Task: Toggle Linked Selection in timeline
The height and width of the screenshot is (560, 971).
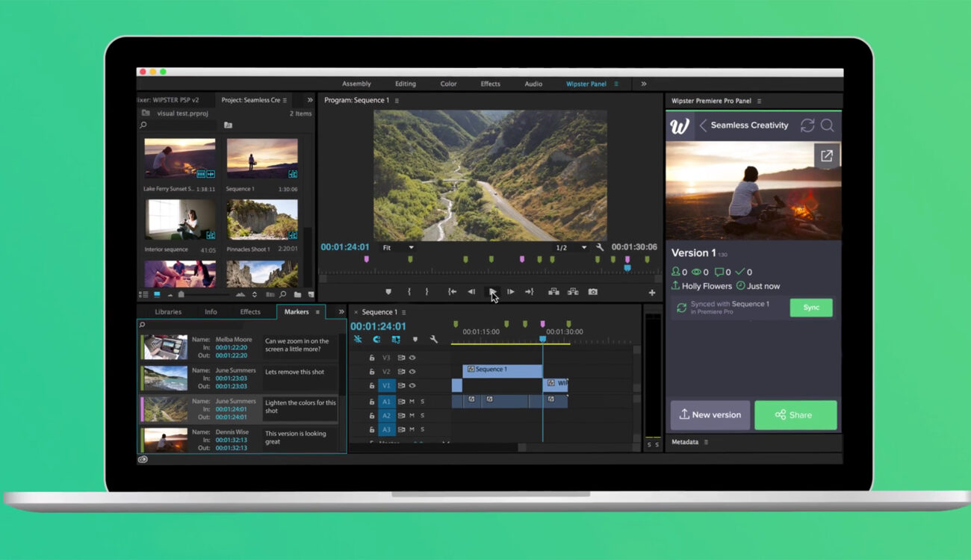Action: 396,339
